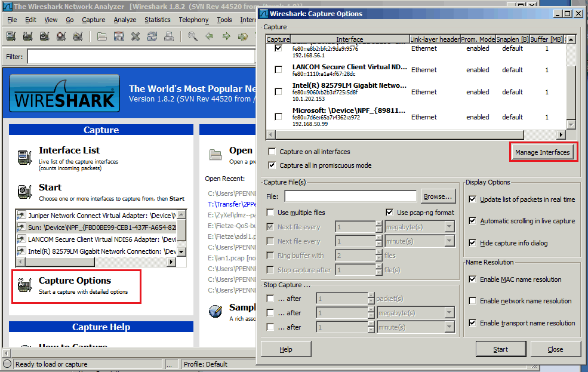
Task: Click the capture File path input field
Action: [x=350, y=196]
